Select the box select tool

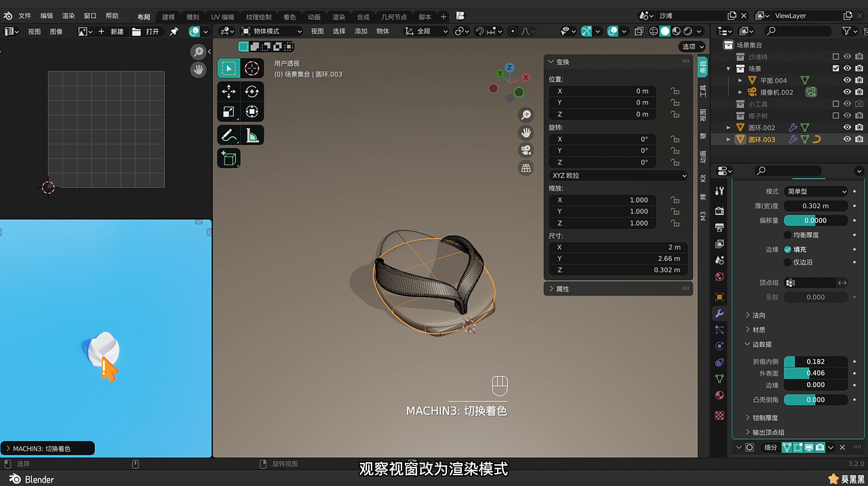[x=229, y=68]
